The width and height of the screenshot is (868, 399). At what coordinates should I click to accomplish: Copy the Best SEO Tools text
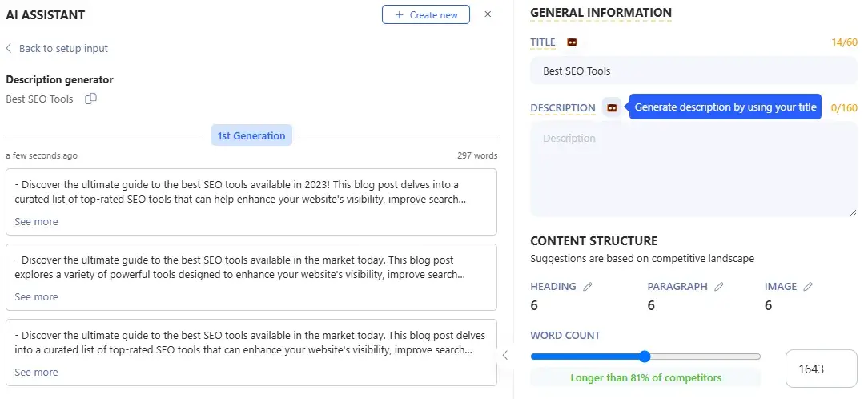[91, 99]
